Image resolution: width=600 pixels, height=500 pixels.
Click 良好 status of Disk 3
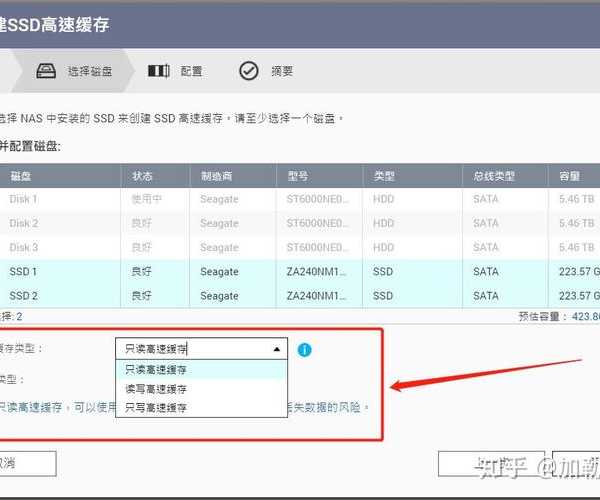pyautogui.click(x=142, y=248)
